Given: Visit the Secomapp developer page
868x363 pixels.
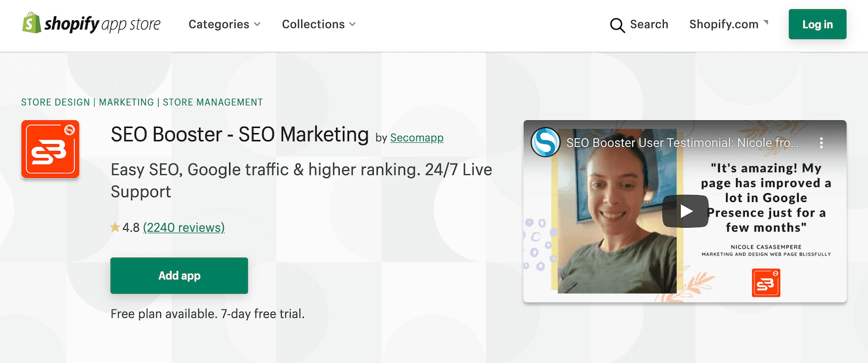Looking at the screenshot, I should pyautogui.click(x=417, y=138).
